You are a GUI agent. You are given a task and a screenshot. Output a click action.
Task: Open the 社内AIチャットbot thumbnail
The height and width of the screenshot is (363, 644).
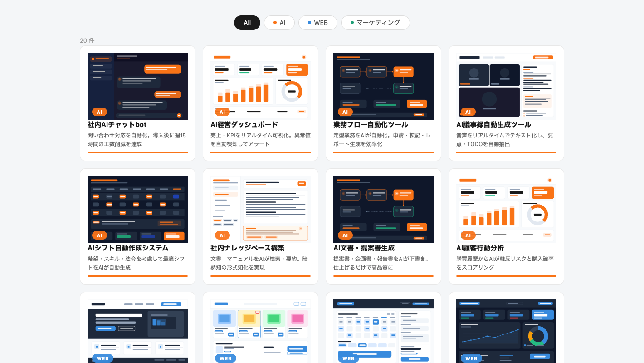(x=137, y=86)
